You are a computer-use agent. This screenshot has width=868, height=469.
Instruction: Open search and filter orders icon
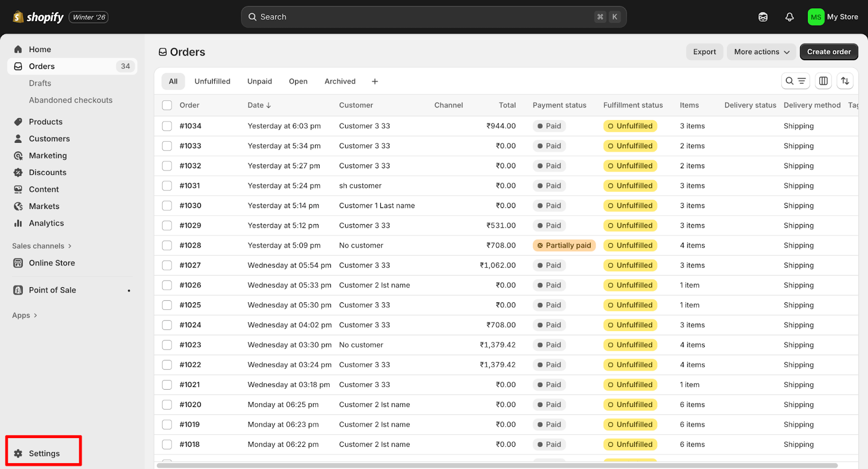[x=795, y=81]
